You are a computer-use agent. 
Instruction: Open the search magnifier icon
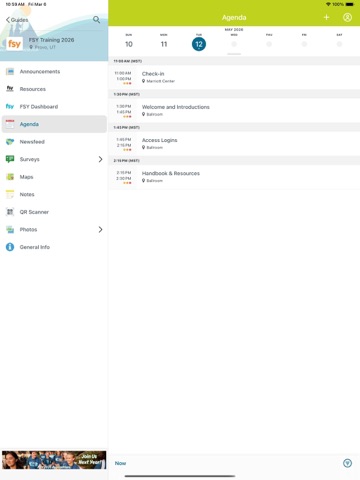(x=96, y=20)
